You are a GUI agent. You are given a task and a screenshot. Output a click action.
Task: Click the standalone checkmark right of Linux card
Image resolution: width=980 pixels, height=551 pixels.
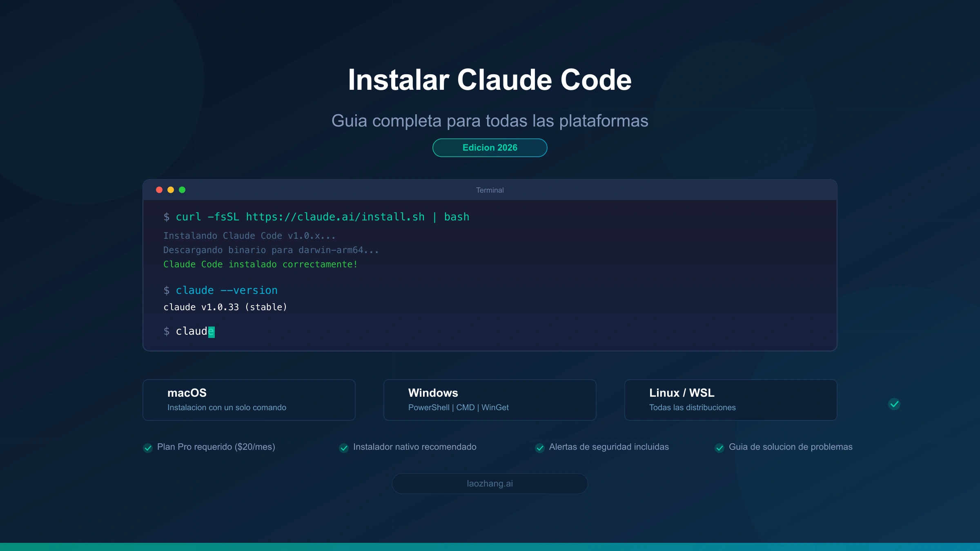[x=894, y=404]
